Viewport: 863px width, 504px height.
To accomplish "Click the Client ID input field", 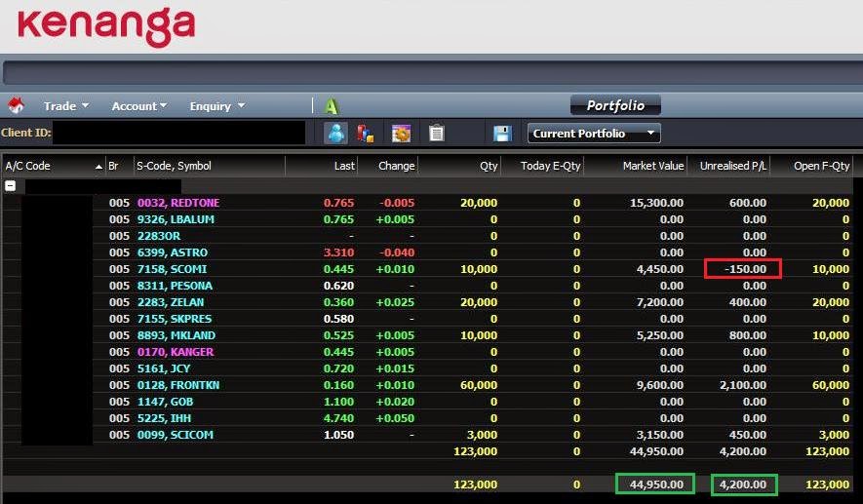I will [178, 133].
